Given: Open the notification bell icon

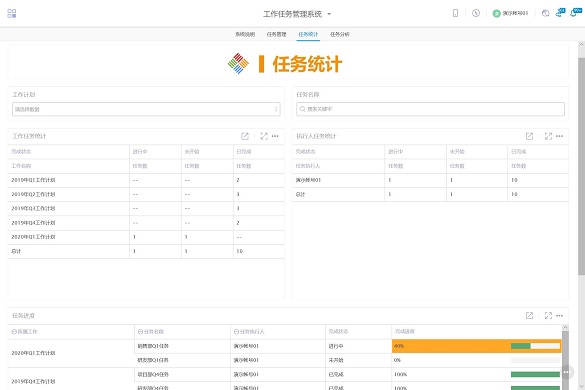Looking at the screenshot, I should tap(576, 12).
